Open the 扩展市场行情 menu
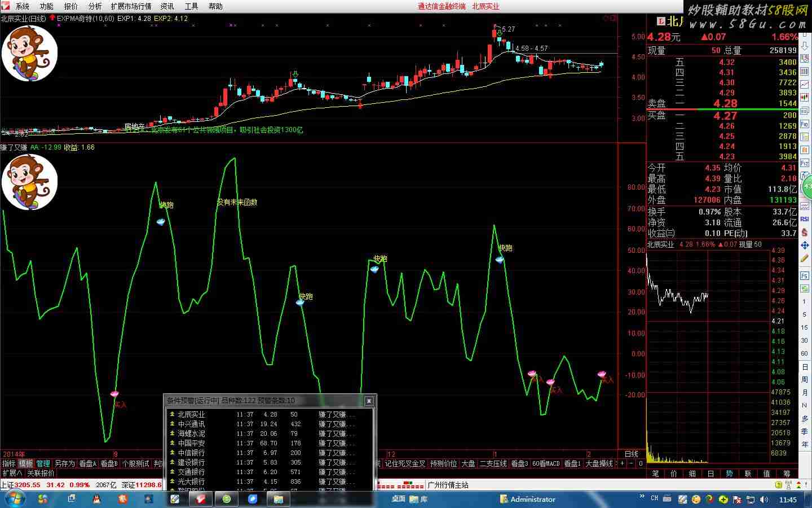812x508 pixels. coord(131,6)
